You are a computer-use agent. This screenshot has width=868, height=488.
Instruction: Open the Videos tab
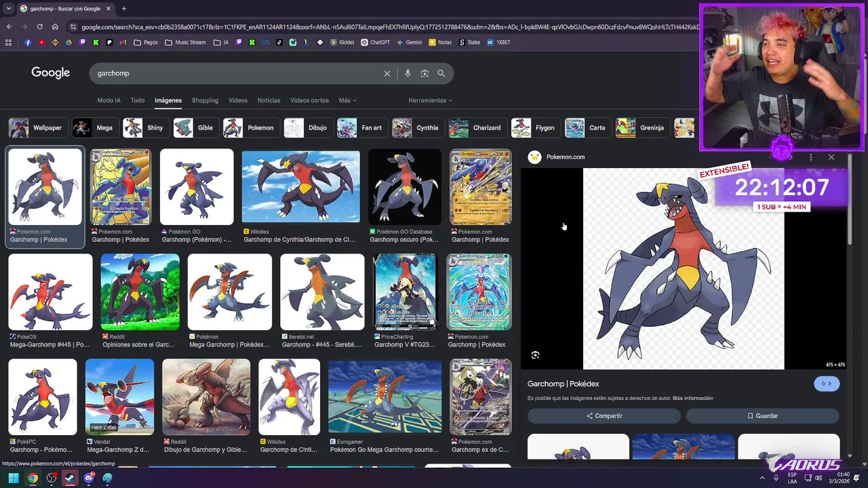pyautogui.click(x=238, y=100)
